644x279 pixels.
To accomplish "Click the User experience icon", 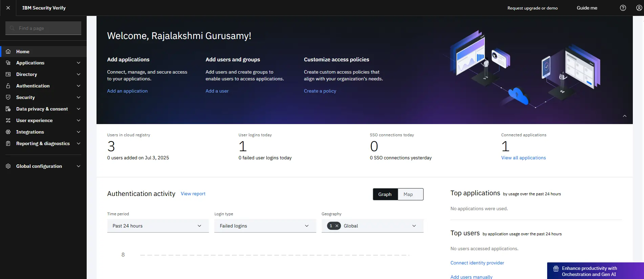I will click(8, 120).
